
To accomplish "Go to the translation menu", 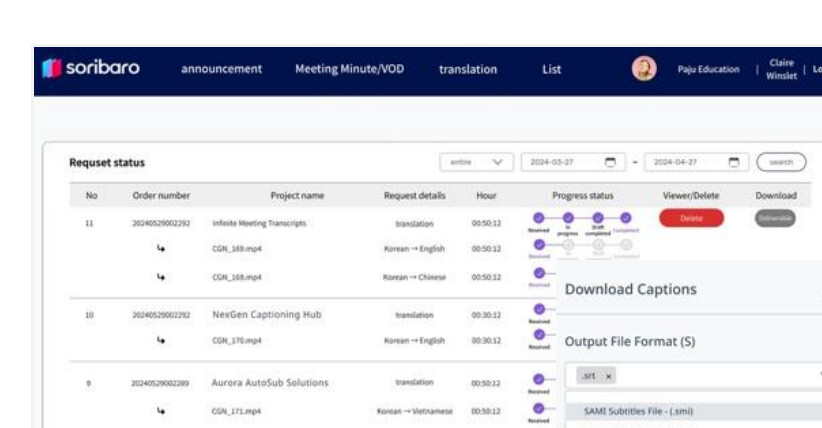I will tap(468, 69).
